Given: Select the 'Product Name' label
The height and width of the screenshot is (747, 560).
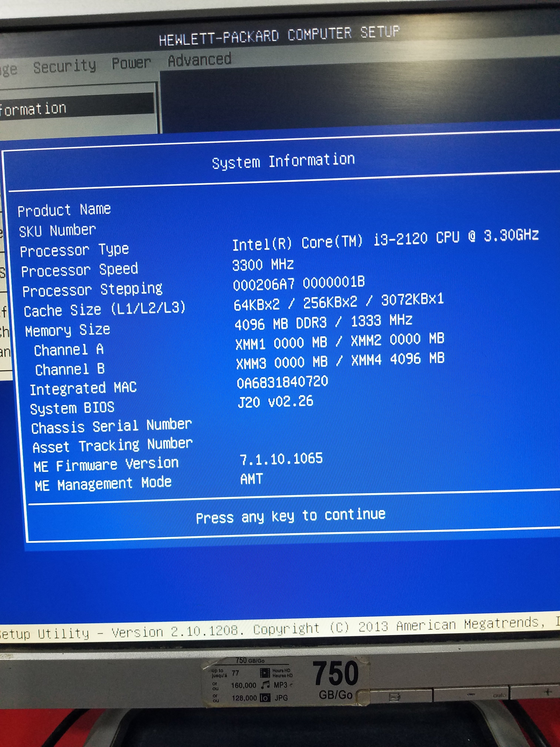Looking at the screenshot, I should 64,210.
